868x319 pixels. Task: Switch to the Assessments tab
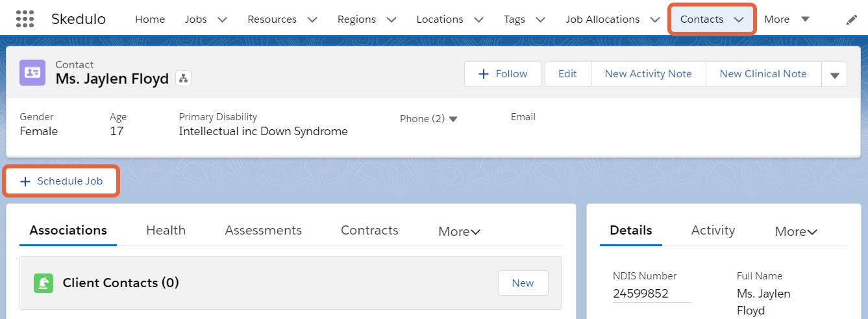[263, 231]
